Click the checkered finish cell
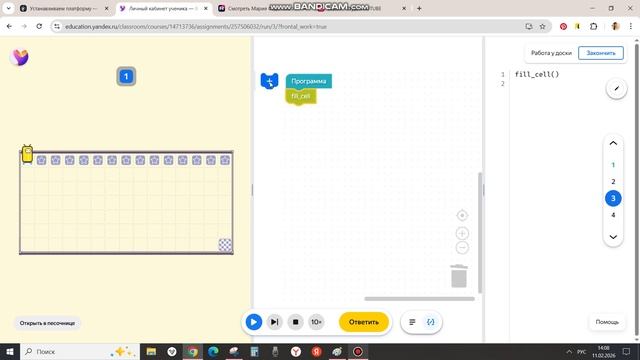Image resolution: width=640 pixels, height=360 pixels. click(225, 245)
